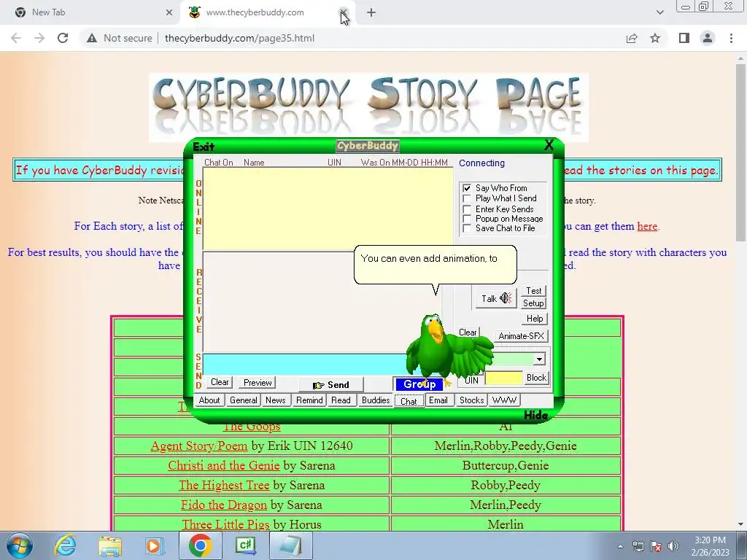Click the Help button in CyberBuddy
This screenshot has height=560, width=747.
535,319
